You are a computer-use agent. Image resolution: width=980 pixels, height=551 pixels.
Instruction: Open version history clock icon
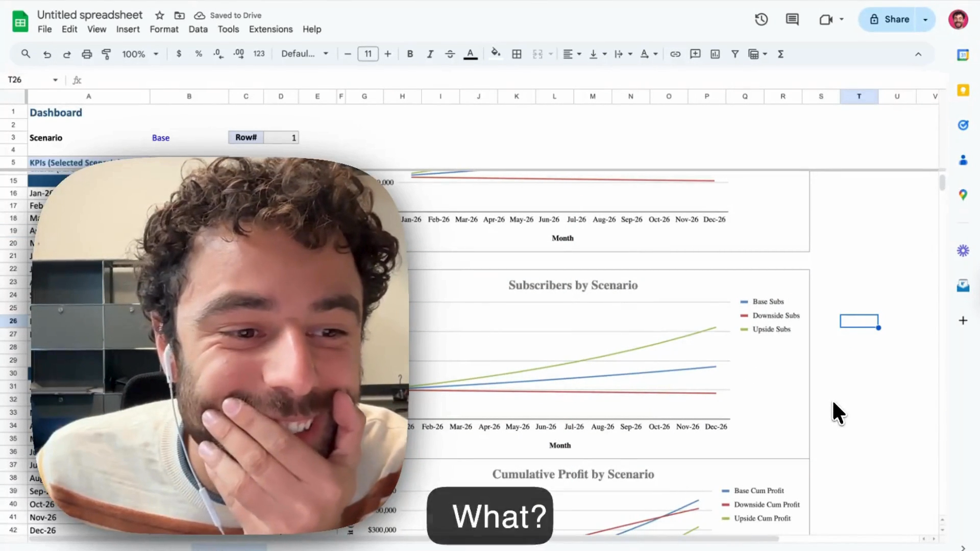pyautogui.click(x=761, y=19)
